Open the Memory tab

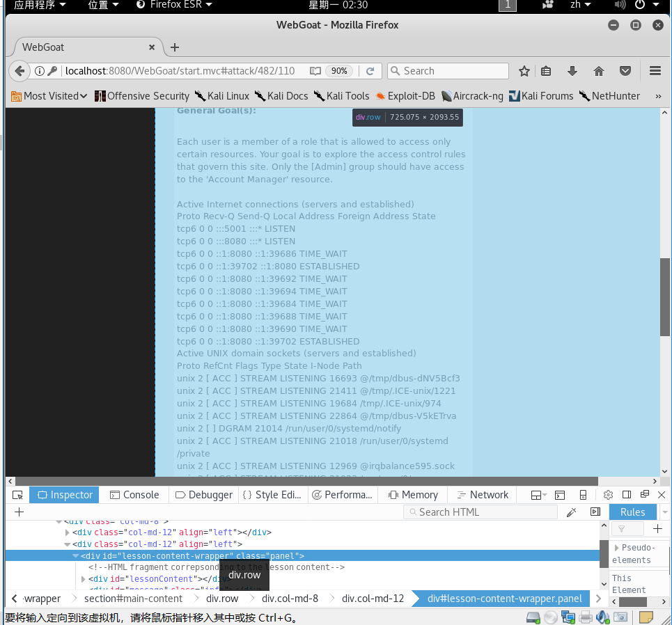413,496
